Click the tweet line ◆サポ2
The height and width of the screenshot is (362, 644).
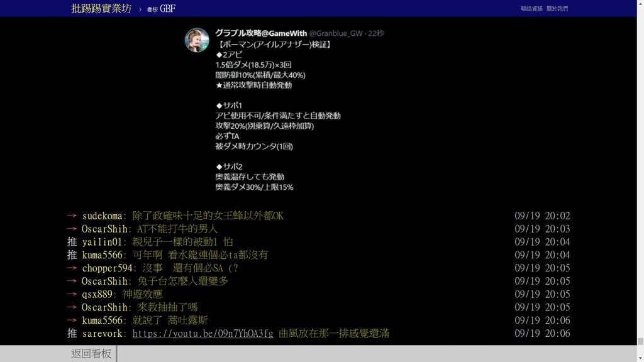[229, 167]
